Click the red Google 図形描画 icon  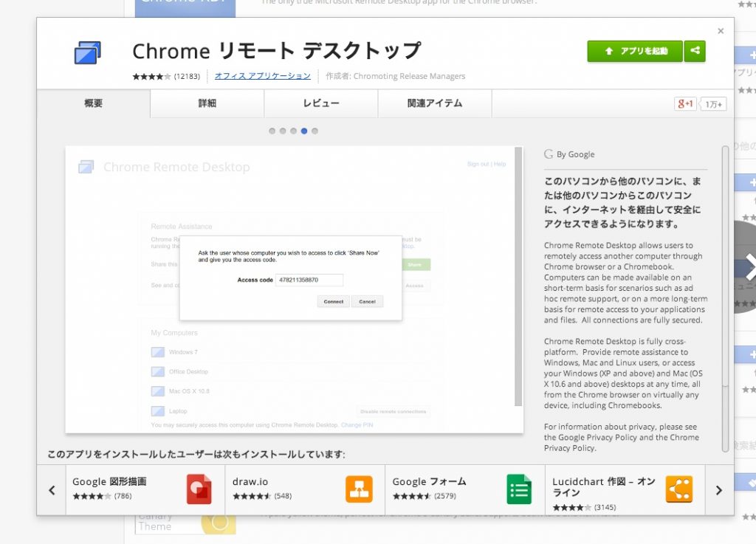click(199, 489)
